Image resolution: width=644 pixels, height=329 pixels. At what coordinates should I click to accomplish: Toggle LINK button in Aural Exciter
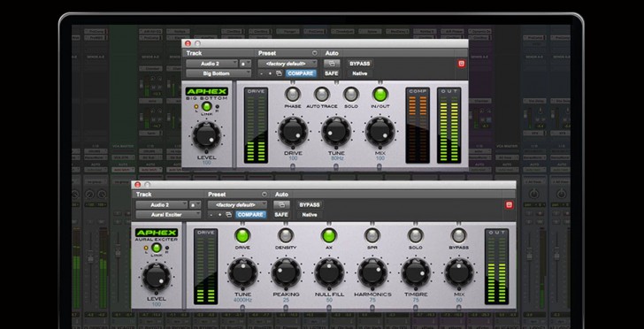[157, 248]
